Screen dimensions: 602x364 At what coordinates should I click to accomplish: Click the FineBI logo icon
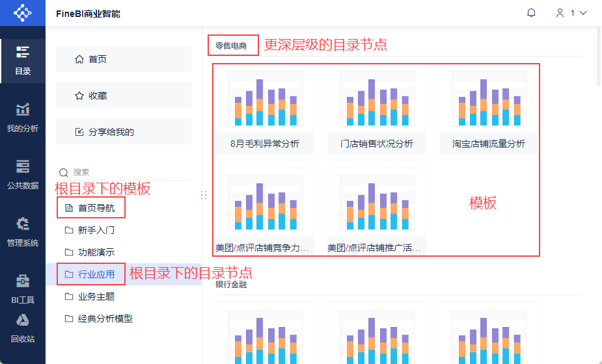click(x=23, y=13)
